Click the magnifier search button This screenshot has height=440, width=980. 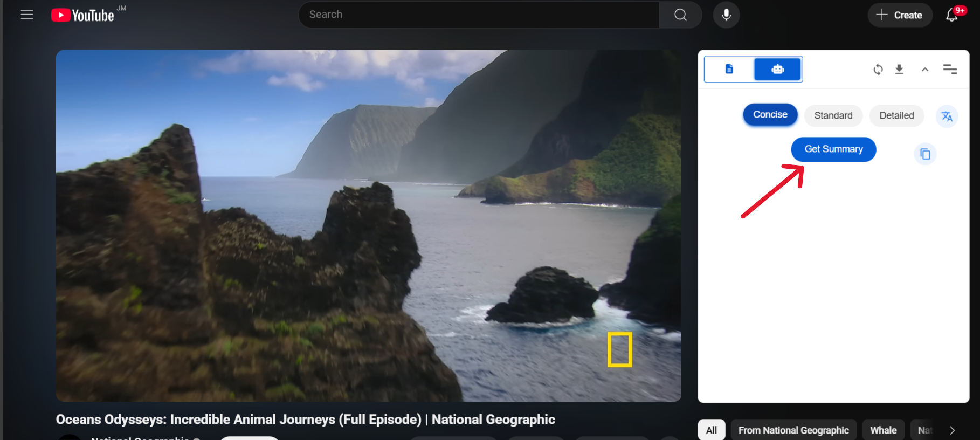680,15
